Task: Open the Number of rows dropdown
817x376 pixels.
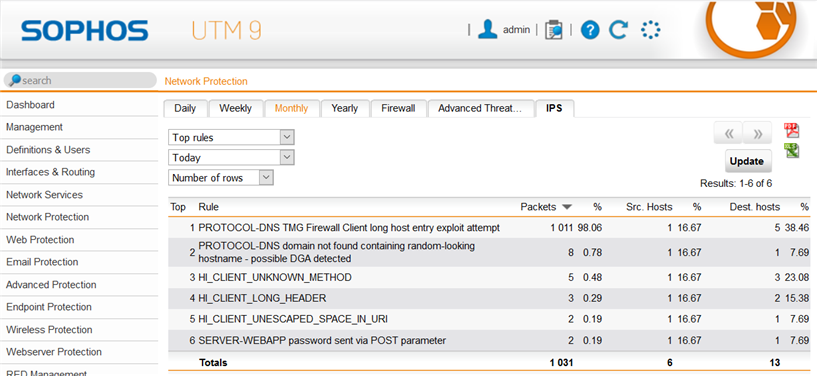Action: click(x=221, y=178)
